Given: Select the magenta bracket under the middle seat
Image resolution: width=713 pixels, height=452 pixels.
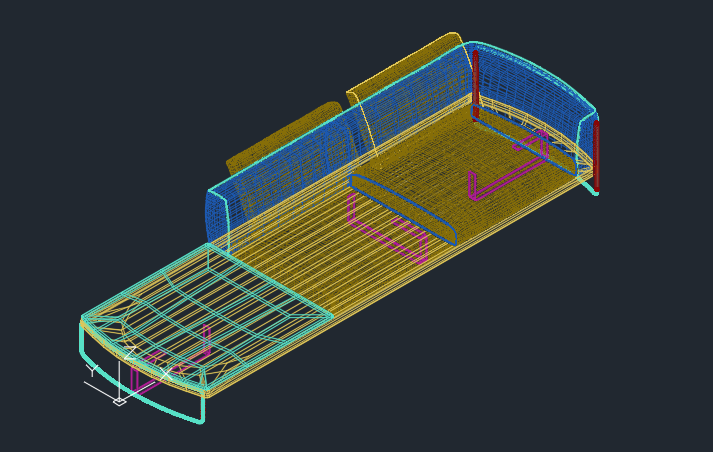Looking at the screenshot, I should point(387,229).
